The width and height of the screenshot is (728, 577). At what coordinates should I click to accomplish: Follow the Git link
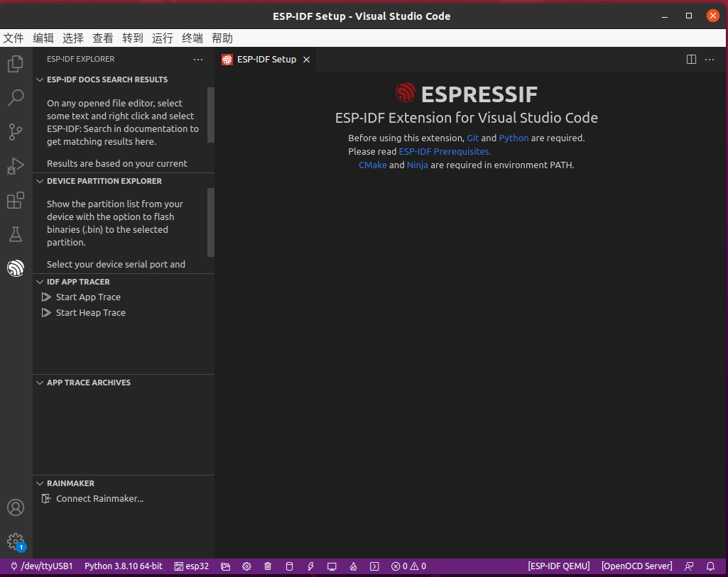pos(472,138)
